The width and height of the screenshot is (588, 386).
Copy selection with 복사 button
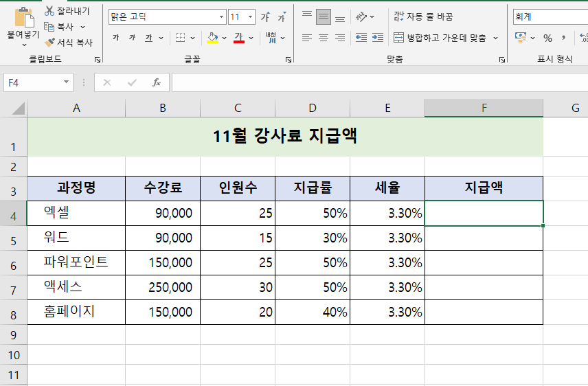[x=59, y=27]
